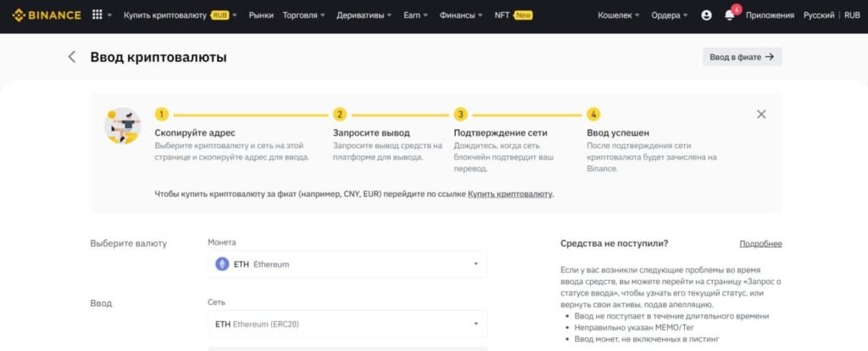This screenshot has height=351, width=868.
Task: Click the Ввод криптовалюты page title
Action: (159, 57)
